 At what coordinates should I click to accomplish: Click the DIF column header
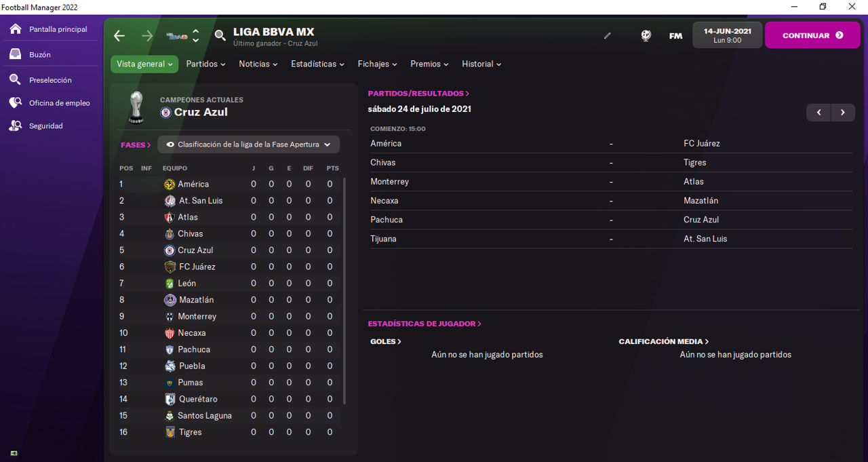coord(309,168)
